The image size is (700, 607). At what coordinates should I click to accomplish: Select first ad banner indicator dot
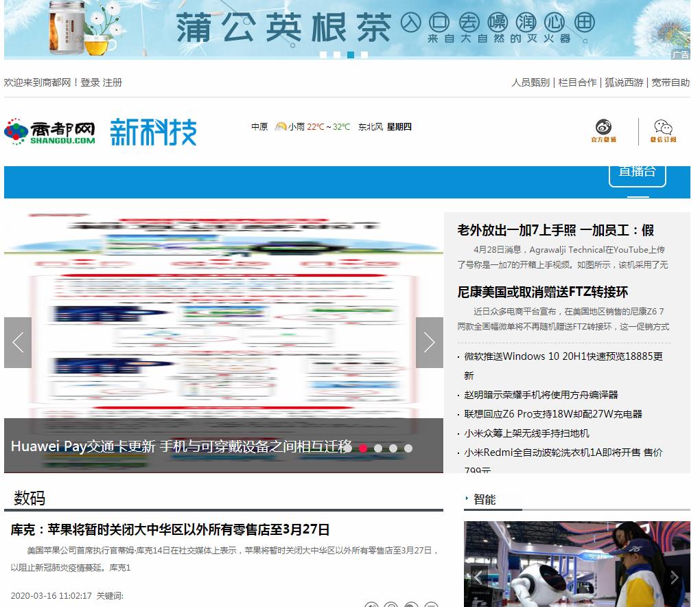324,55
